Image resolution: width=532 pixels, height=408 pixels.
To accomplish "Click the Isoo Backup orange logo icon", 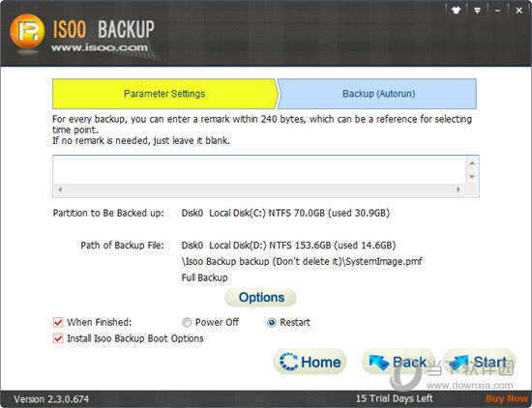I will click(x=27, y=31).
